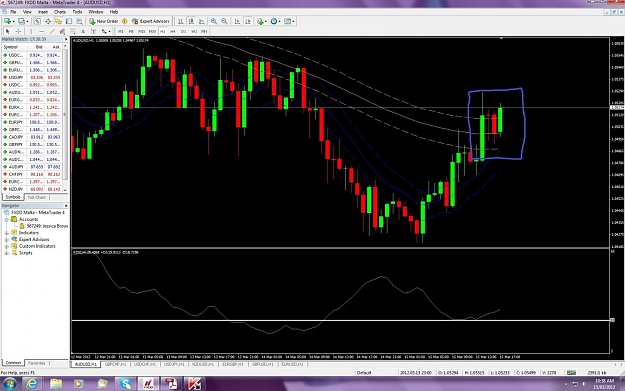625x391 pixels.
Task: Expand the Indicators tree node
Action: [7, 233]
